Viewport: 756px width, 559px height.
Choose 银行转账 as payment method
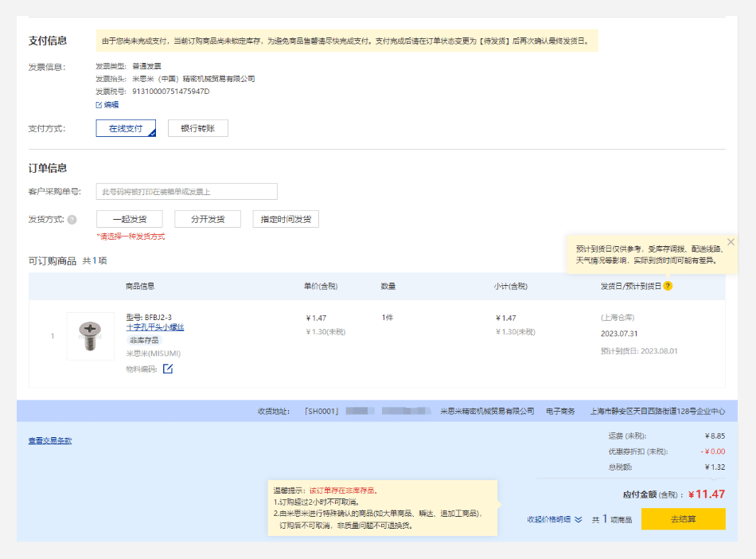pyautogui.click(x=197, y=128)
